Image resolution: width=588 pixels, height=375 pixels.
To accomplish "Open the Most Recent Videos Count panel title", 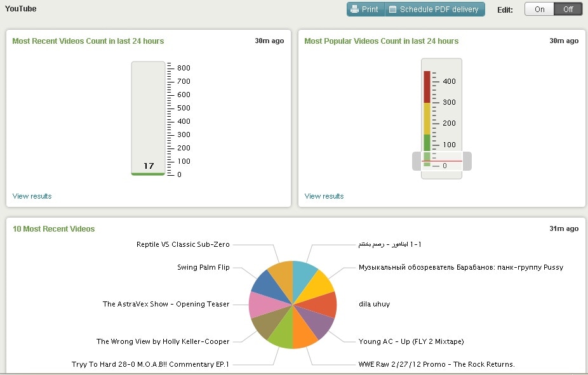I will tap(88, 41).
